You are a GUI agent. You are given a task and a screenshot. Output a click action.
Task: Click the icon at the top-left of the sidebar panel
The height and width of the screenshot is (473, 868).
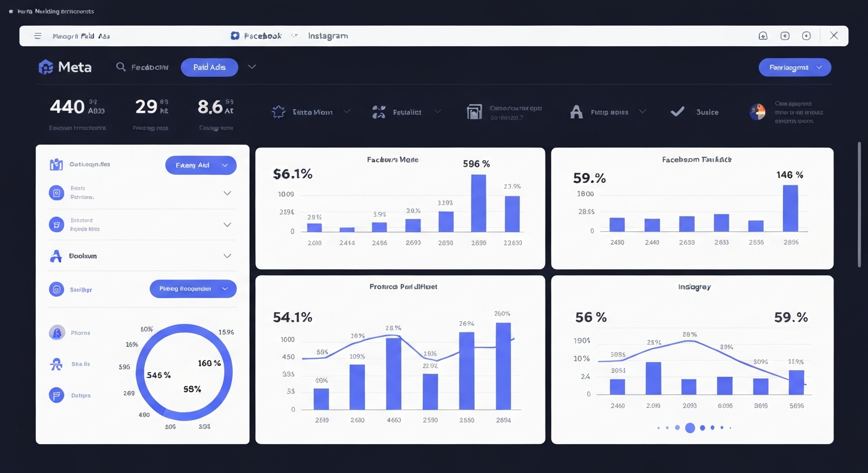[x=56, y=164]
